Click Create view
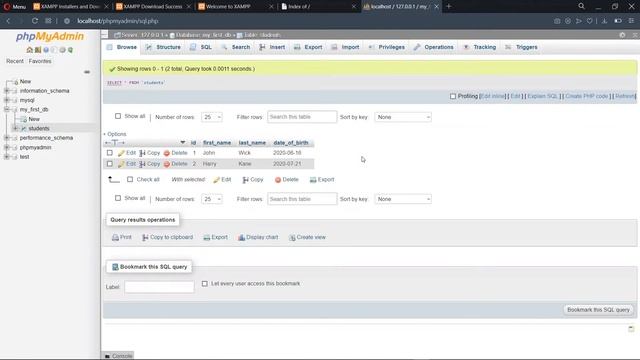Screen dimensions: 640x360 point(307,237)
